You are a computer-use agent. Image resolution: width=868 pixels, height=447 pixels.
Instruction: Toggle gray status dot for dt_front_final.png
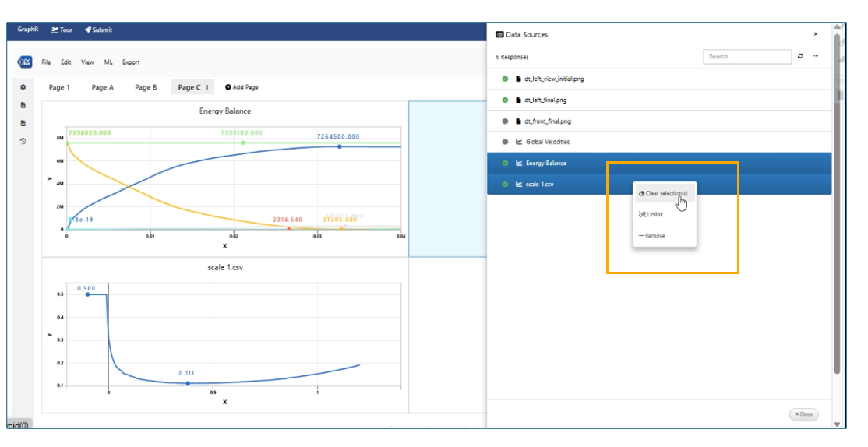(505, 121)
